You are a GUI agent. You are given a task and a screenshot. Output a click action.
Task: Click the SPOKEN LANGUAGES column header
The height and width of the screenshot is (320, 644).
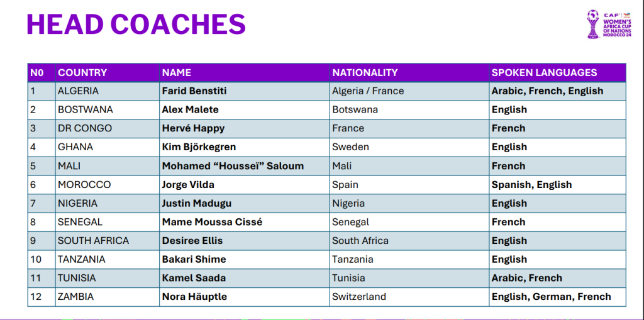point(557,73)
